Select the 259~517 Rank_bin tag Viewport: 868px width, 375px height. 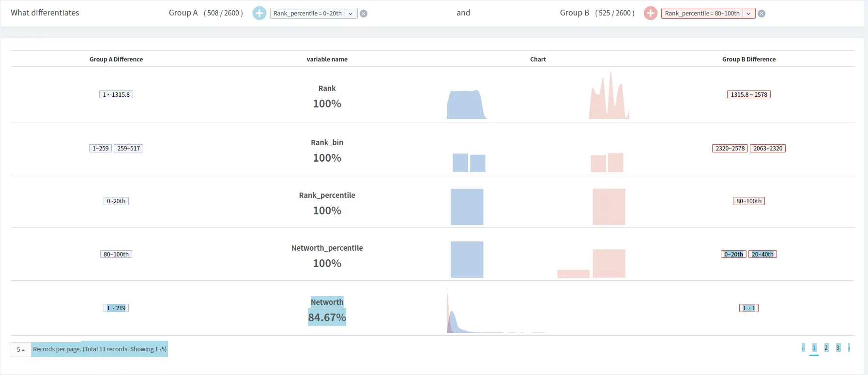pyautogui.click(x=129, y=148)
